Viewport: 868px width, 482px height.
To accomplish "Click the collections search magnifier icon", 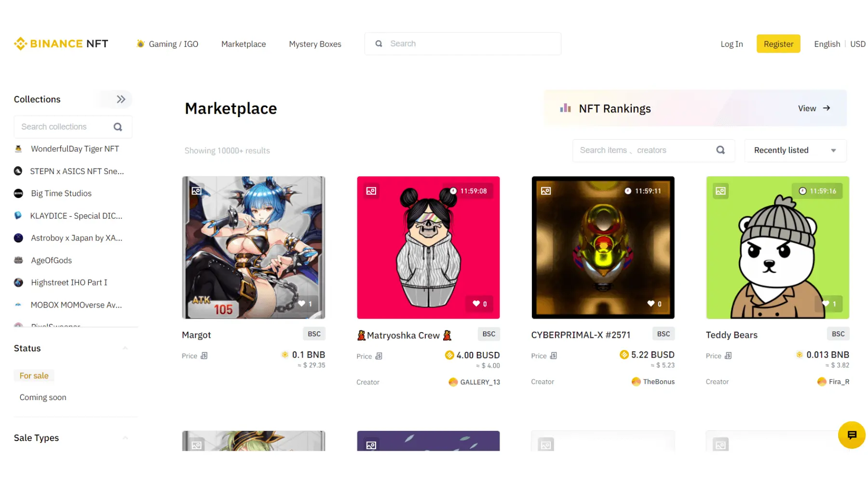I will click(x=118, y=127).
